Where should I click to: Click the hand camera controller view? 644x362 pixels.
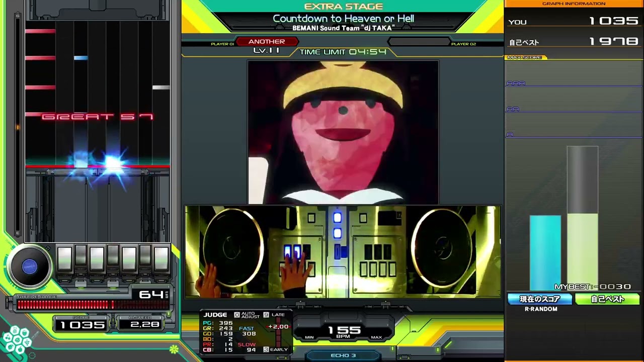(343, 251)
